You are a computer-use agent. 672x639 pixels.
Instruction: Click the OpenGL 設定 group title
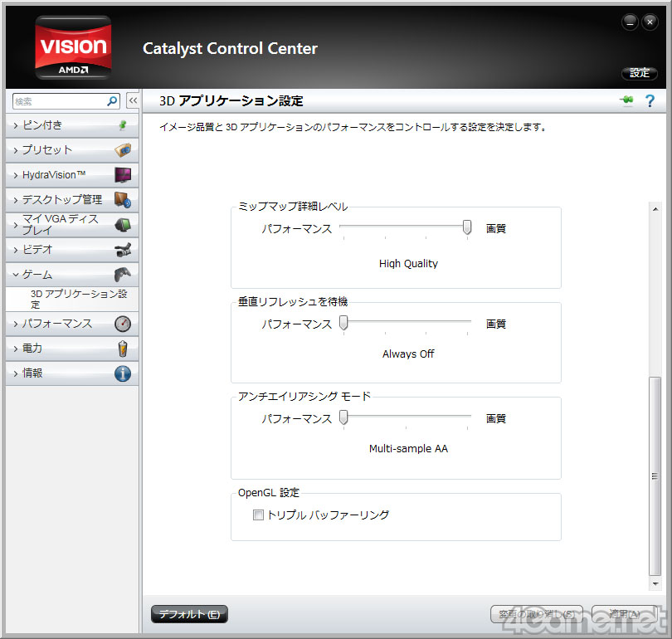(269, 493)
